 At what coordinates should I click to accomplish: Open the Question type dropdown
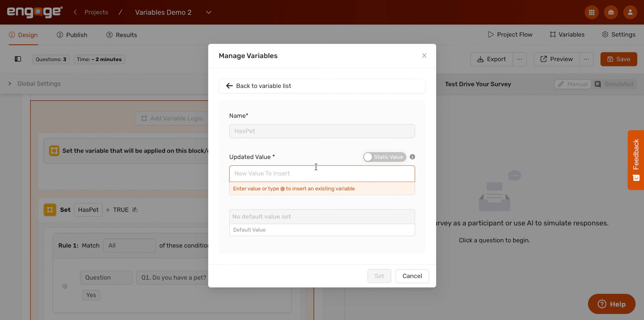pyautogui.click(x=106, y=278)
